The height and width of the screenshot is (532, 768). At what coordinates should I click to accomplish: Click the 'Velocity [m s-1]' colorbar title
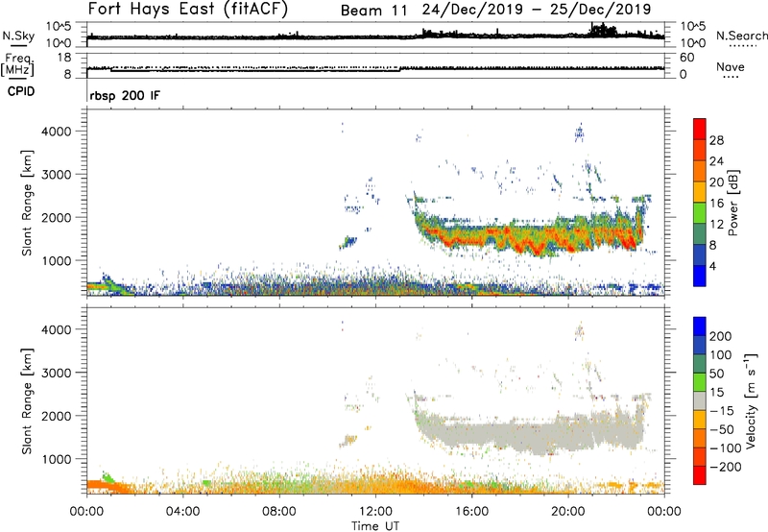[x=750, y=400]
